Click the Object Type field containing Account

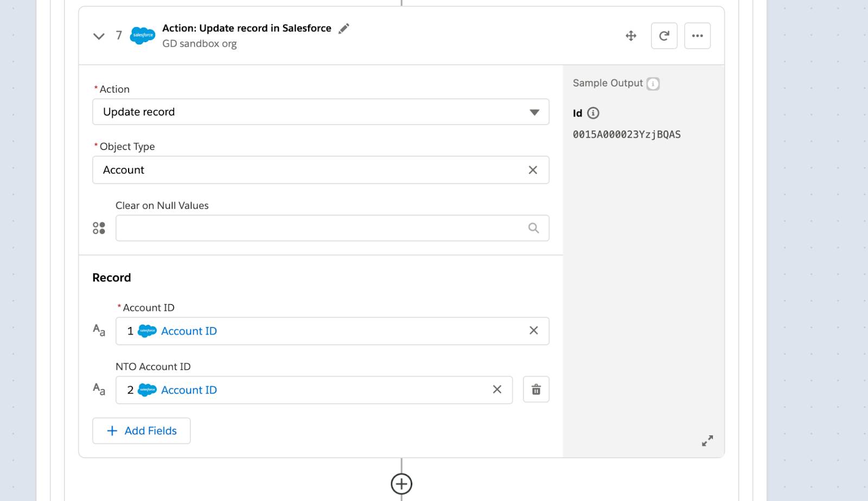point(321,170)
